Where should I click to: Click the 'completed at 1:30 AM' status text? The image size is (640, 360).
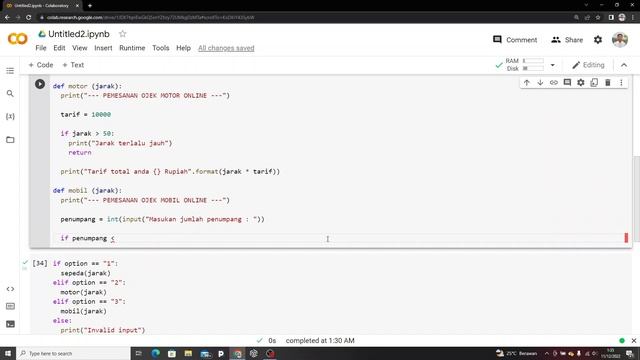(x=320, y=340)
